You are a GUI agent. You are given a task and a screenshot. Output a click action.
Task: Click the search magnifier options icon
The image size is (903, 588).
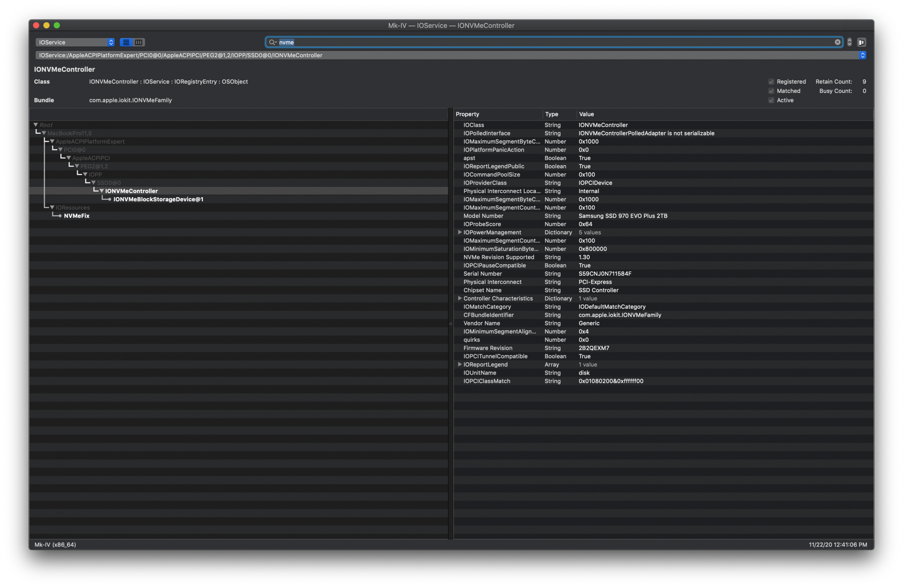click(x=272, y=42)
